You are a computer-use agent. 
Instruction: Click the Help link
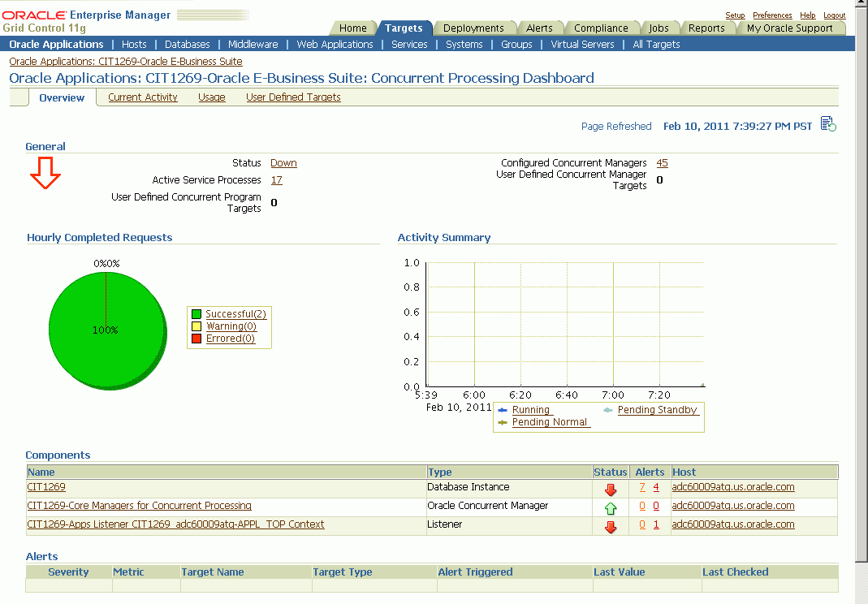tap(808, 15)
